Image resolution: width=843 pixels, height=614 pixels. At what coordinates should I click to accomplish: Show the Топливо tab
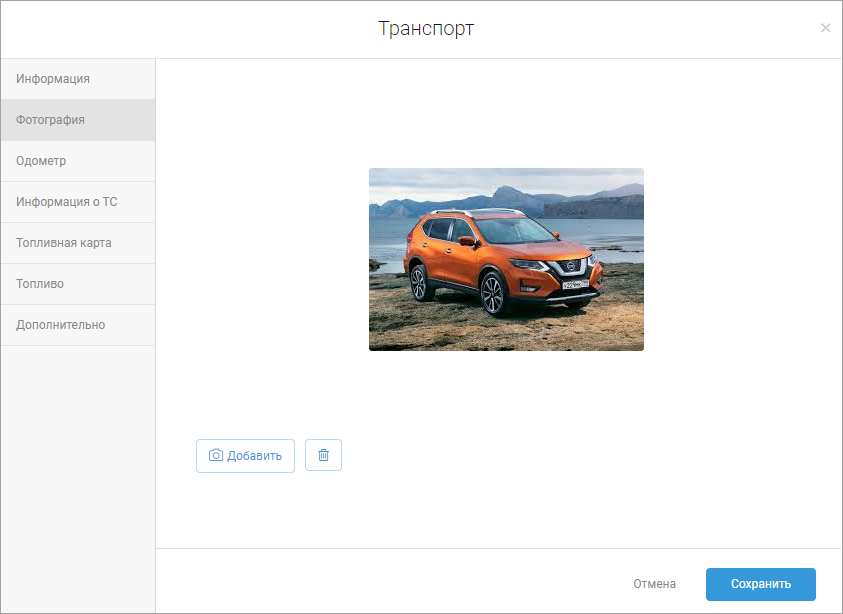pyautogui.click(x=40, y=284)
